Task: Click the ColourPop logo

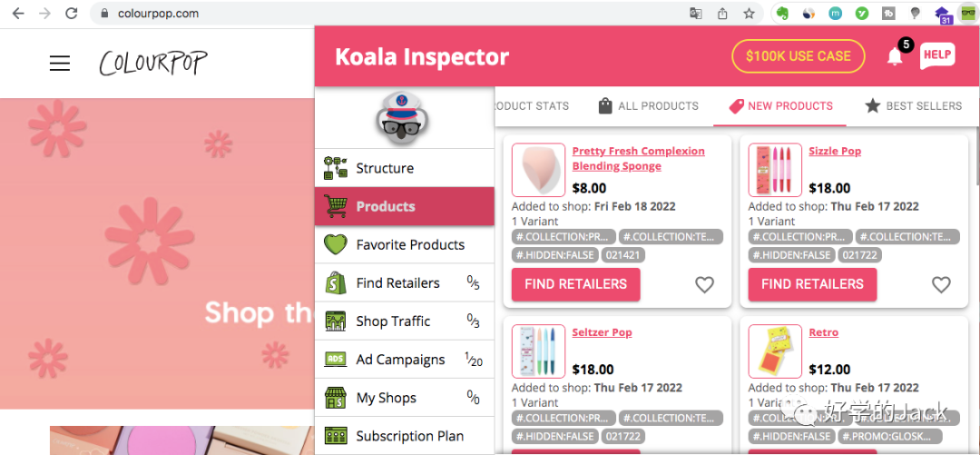Action: (153, 63)
